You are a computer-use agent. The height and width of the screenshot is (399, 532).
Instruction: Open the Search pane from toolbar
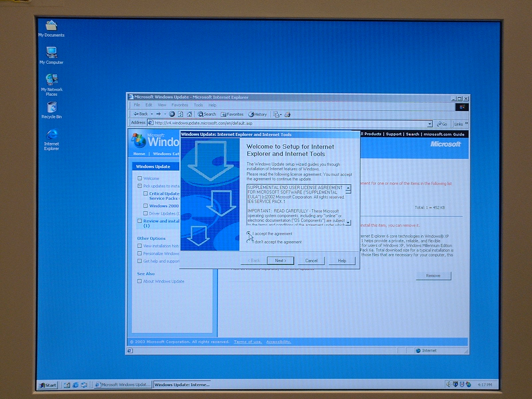(x=207, y=114)
